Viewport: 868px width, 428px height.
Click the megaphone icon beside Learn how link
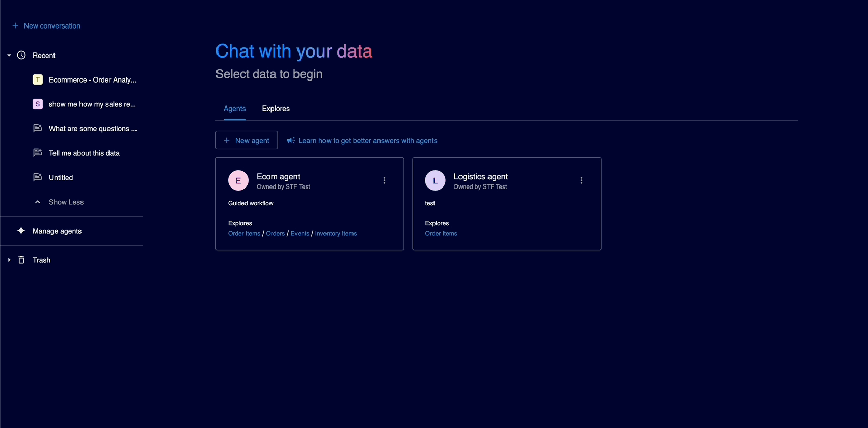pyautogui.click(x=291, y=140)
